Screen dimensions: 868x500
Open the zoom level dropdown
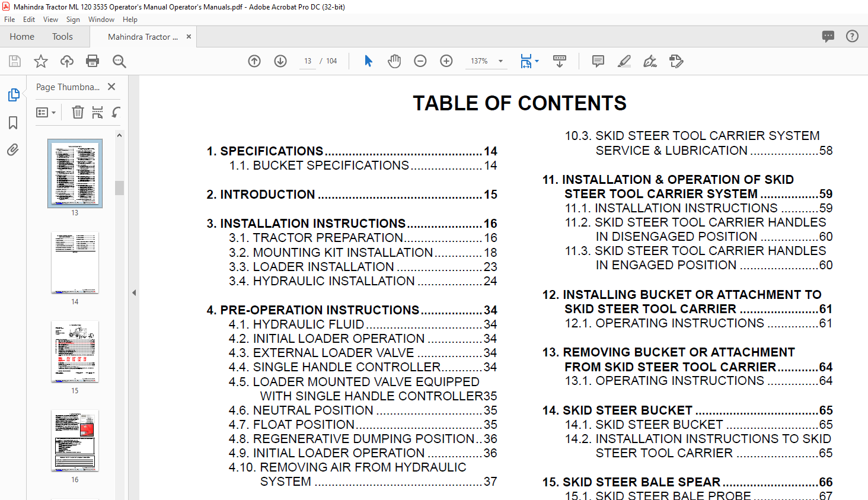click(500, 61)
